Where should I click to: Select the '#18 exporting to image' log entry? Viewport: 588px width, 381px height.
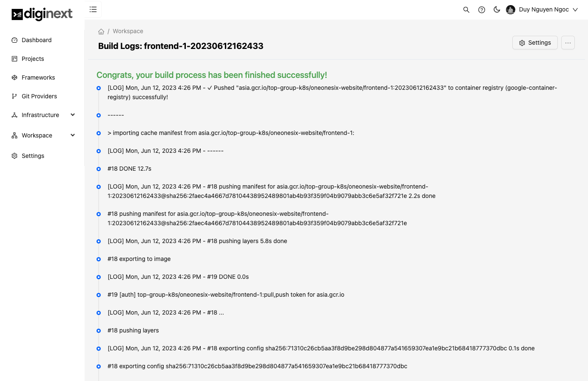[x=139, y=258]
